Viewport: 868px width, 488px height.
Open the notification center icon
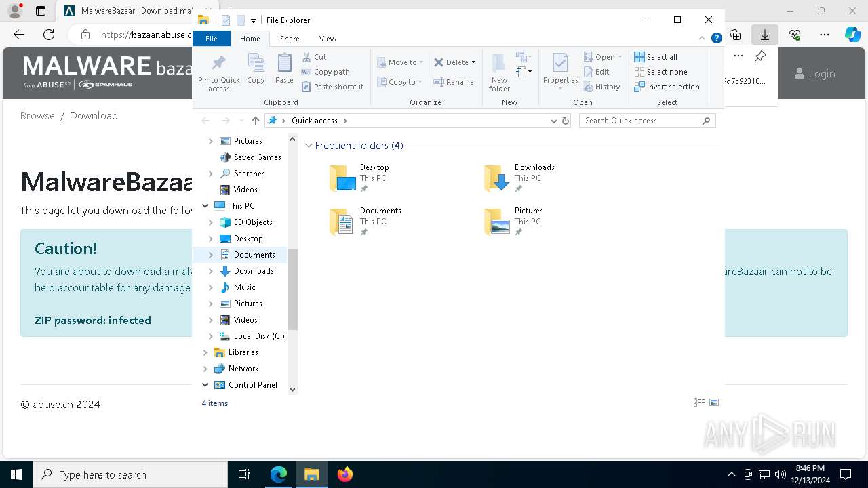pos(846,474)
